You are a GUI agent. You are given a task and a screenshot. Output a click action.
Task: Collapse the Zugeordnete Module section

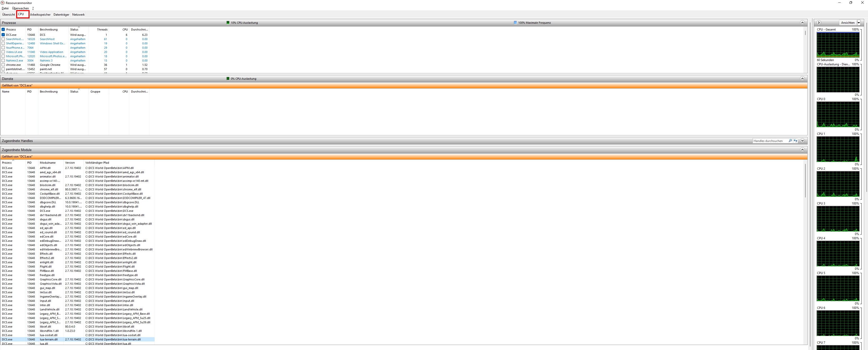click(x=802, y=150)
